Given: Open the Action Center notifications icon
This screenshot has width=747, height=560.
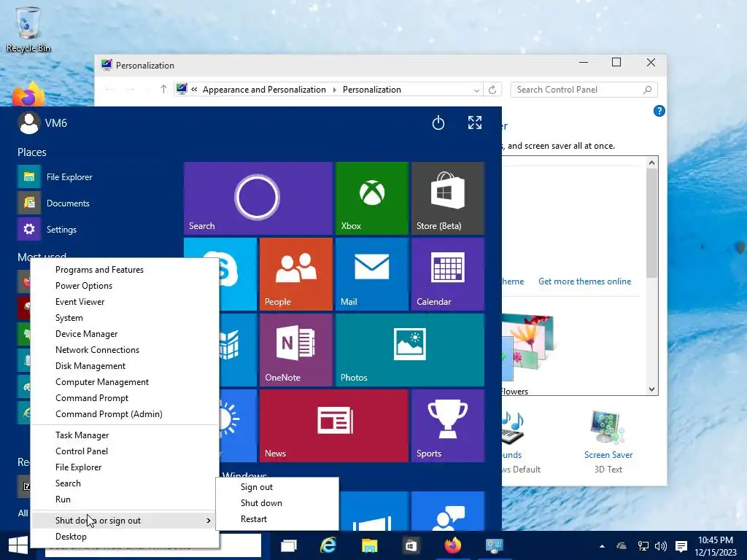Looking at the screenshot, I should (681, 546).
